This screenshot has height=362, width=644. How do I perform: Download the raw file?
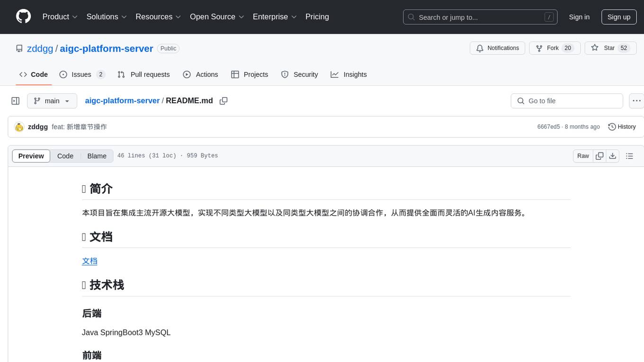click(x=613, y=156)
